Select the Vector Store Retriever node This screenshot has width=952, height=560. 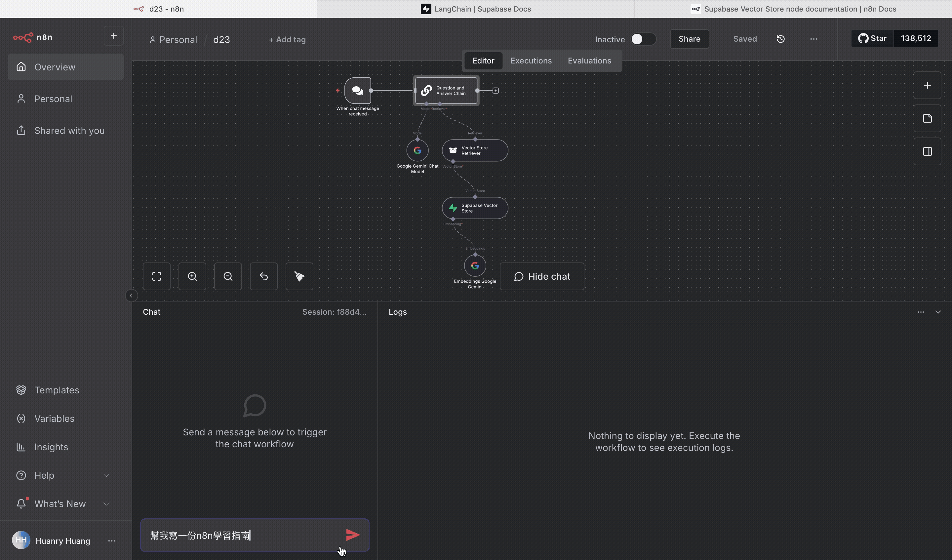475,150
